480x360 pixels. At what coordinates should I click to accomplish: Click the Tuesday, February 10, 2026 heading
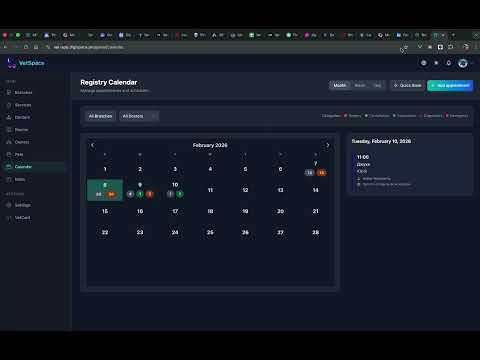point(381,141)
